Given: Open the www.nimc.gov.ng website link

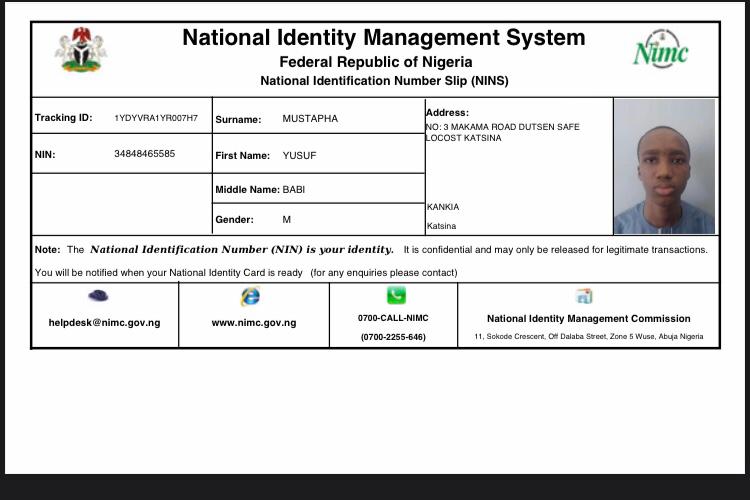Looking at the screenshot, I should pos(254,323).
